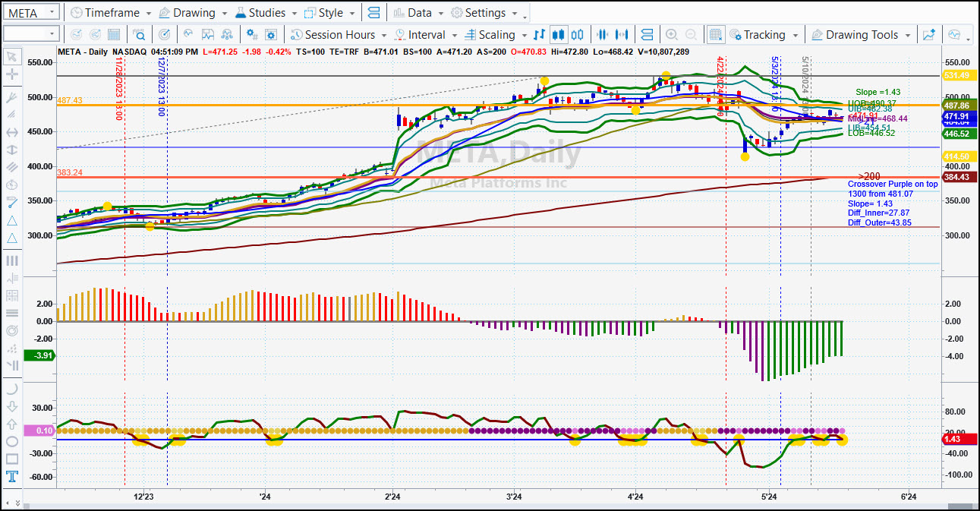
Task: Select the parallel lines tool in sidebar
Action: [11, 167]
